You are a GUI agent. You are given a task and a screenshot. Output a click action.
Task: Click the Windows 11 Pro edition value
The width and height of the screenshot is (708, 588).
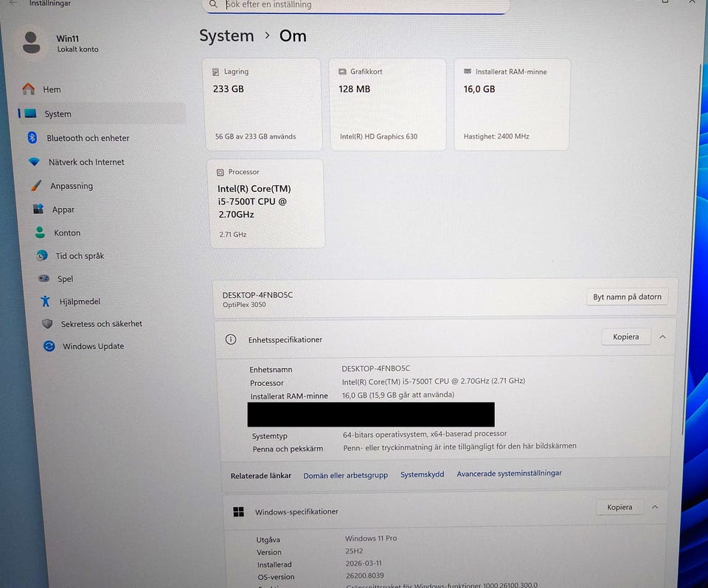pyautogui.click(x=371, y=539)
